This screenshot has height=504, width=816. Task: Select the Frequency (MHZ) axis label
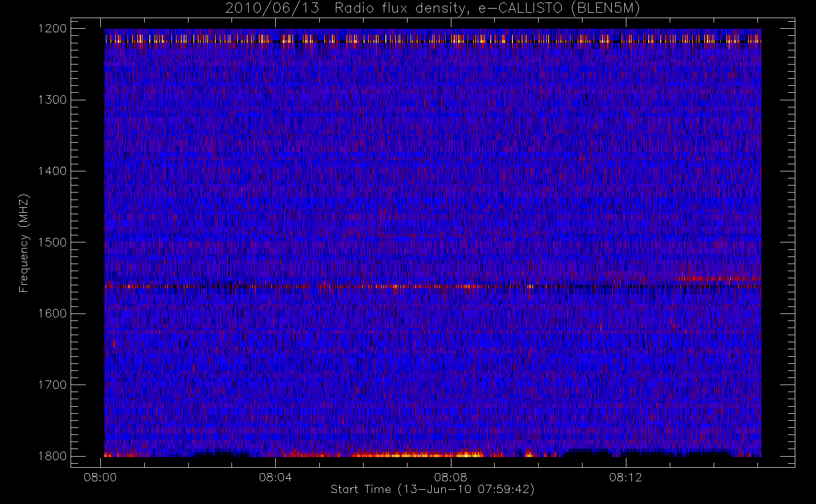point(23,243)
